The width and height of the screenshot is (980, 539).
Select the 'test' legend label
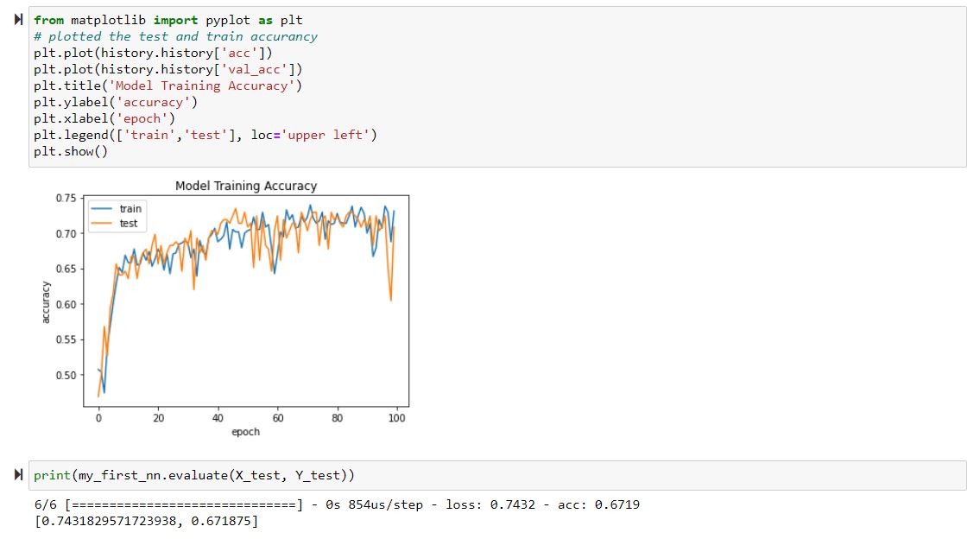[128, 224]
